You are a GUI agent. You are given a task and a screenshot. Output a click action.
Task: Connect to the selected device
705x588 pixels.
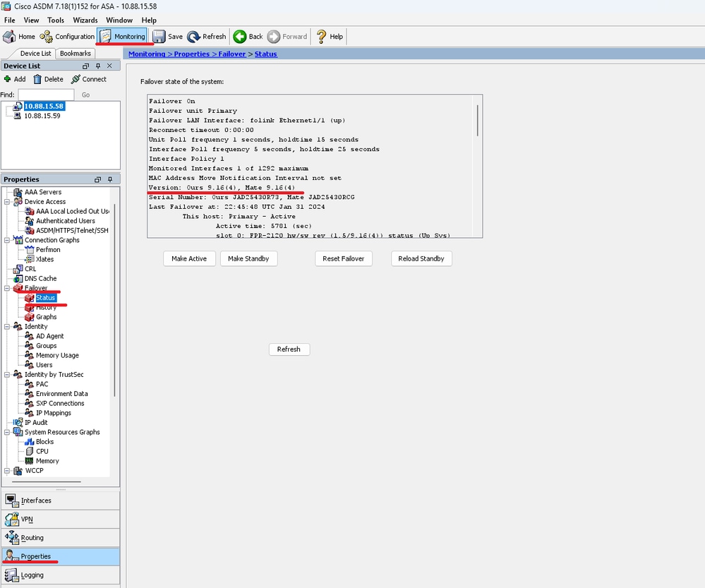point(89,79)
